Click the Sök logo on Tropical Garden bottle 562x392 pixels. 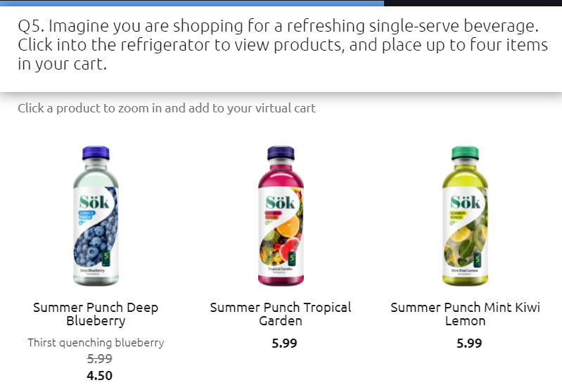tap(280, 202)
